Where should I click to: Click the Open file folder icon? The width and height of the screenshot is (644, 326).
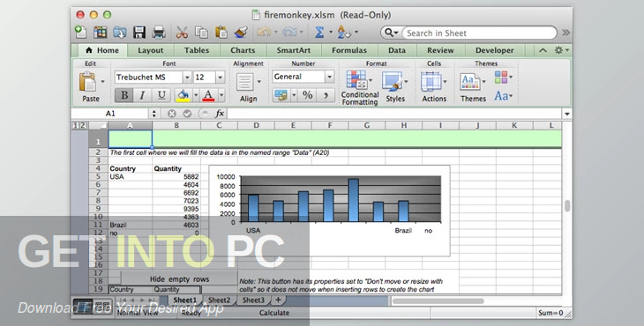pos(120,33)
